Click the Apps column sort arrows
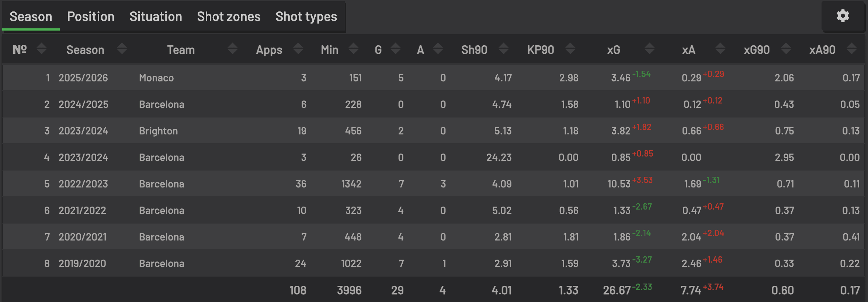Image resolution: width=868 pixels, height=302 pixels. (x=298, y=49)
